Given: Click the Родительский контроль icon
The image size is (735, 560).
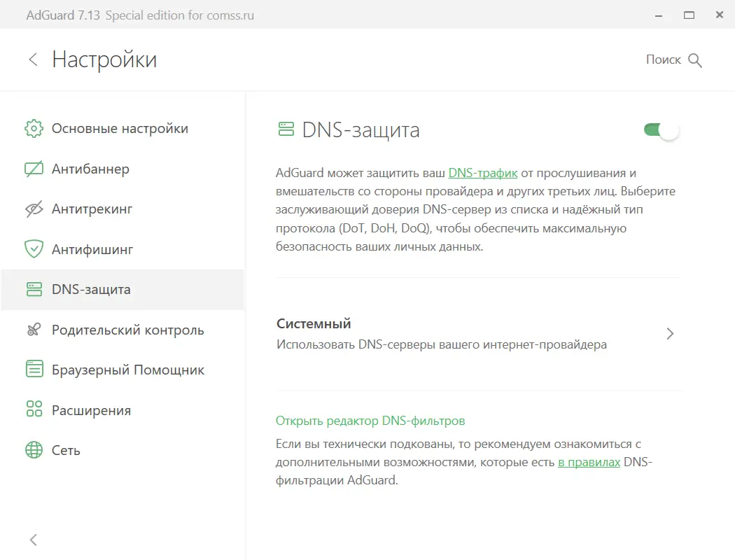Looking at the screenshot, I should coord(34,330).
